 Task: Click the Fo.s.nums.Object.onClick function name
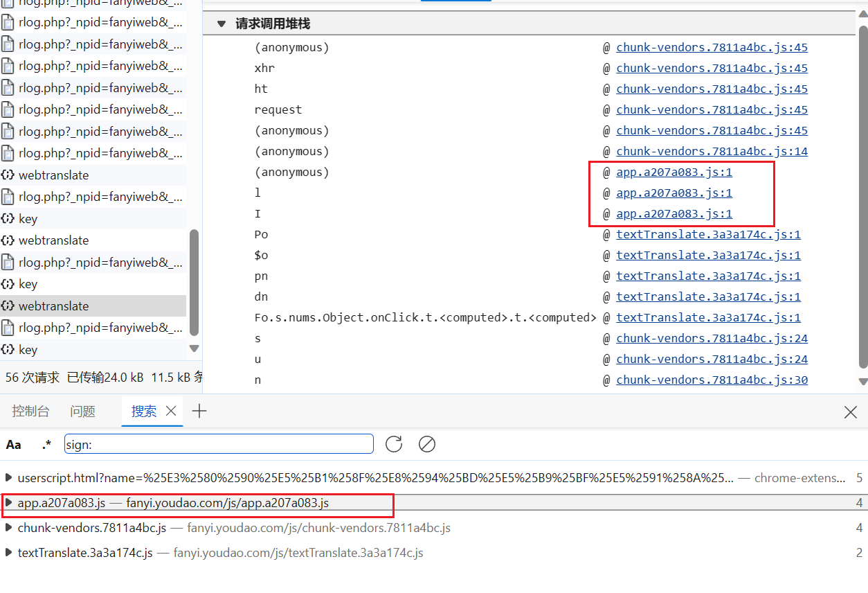point(425,317)
